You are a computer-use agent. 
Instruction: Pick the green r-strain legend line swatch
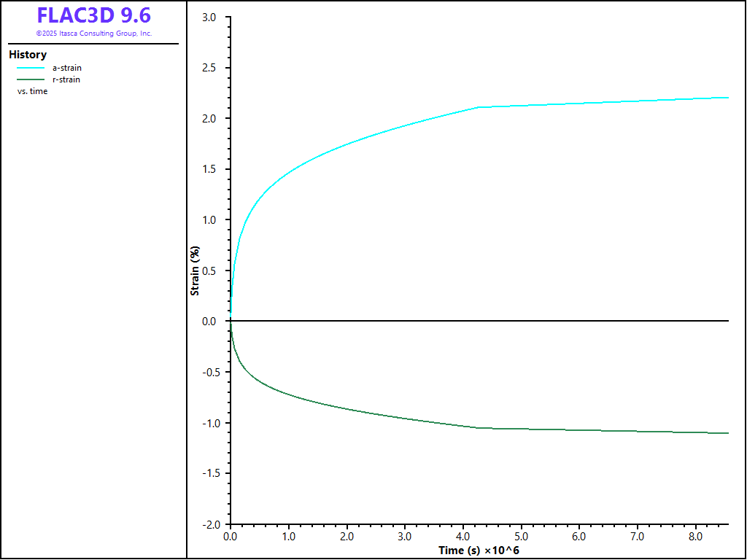pos(31,79)
